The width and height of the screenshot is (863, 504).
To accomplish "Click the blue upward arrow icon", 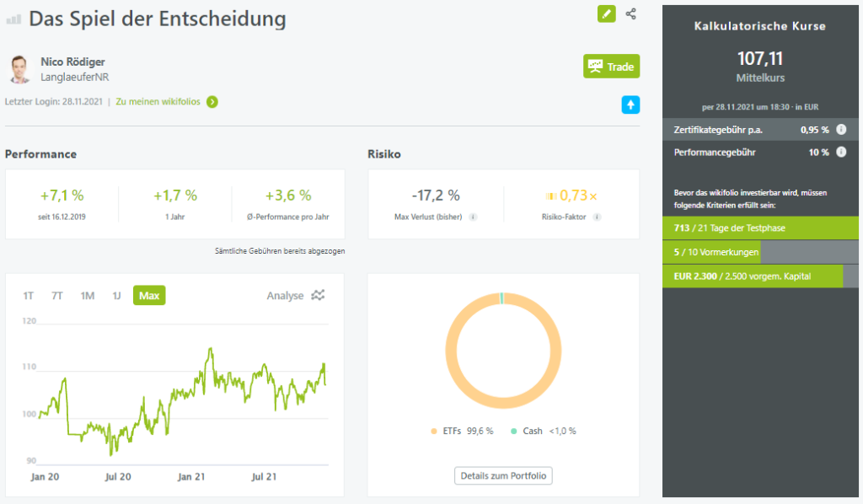I will (x=630, y=105).
